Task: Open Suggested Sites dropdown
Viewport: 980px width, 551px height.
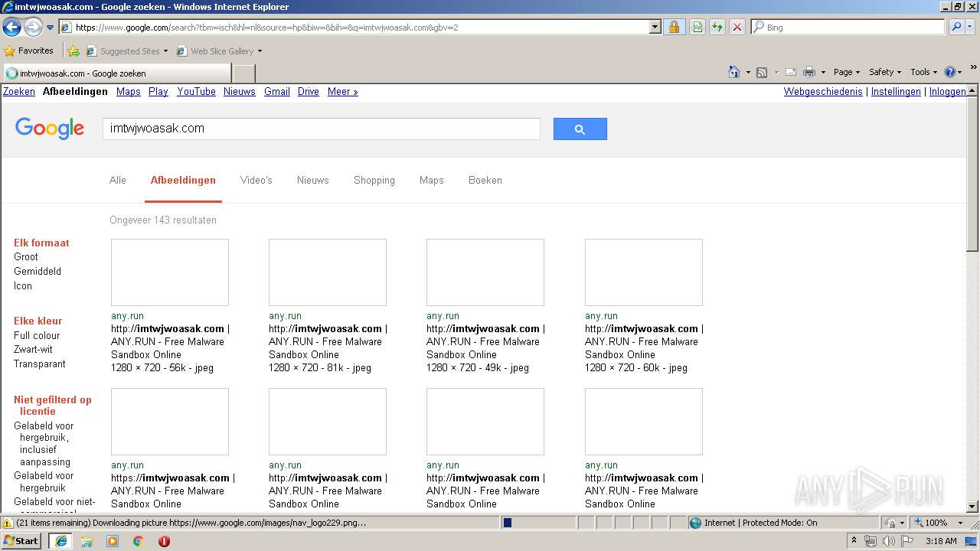Action: pyautogui.click(x=127, y=51)
